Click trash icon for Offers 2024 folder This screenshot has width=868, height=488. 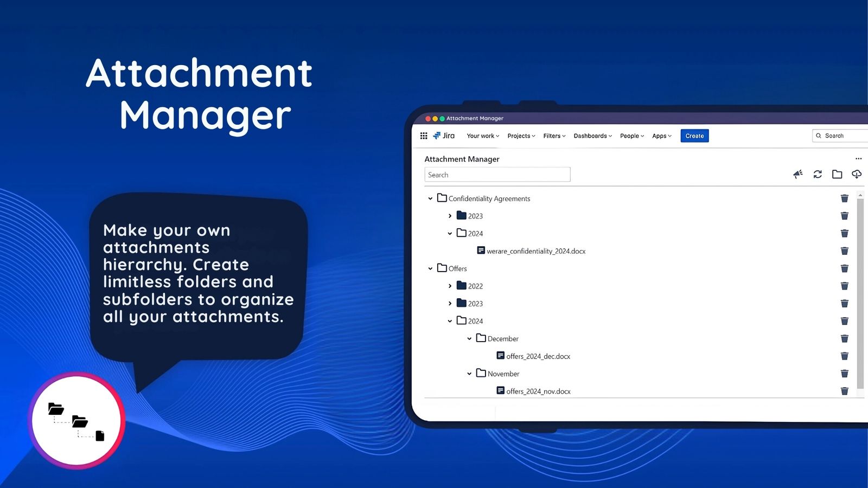[x=845, y=321]
